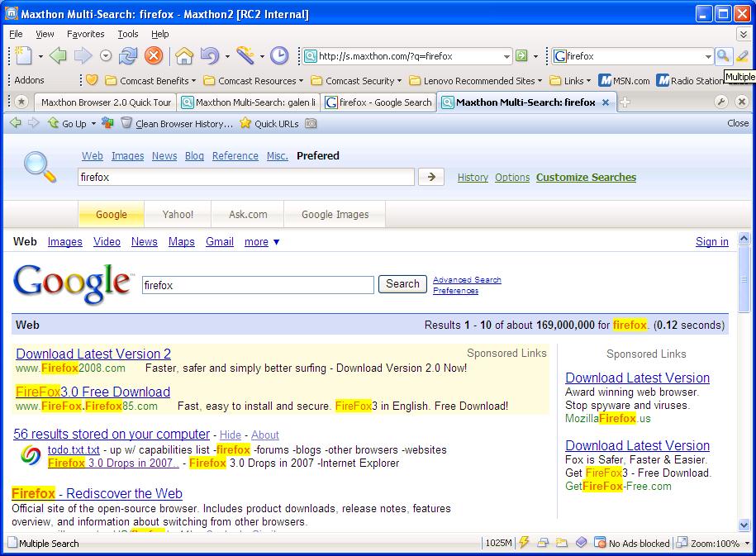Expand Google's more menu
Image resolution: width=756 pixels, height=556 pixels.
(262, 241)
